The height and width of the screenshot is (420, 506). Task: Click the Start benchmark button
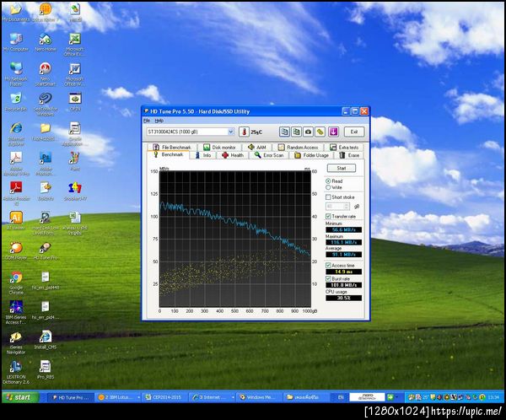point(342,168)
